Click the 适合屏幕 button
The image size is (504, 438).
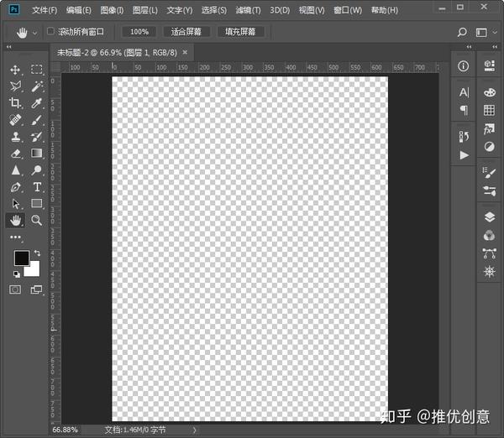(x=186, y=32)
